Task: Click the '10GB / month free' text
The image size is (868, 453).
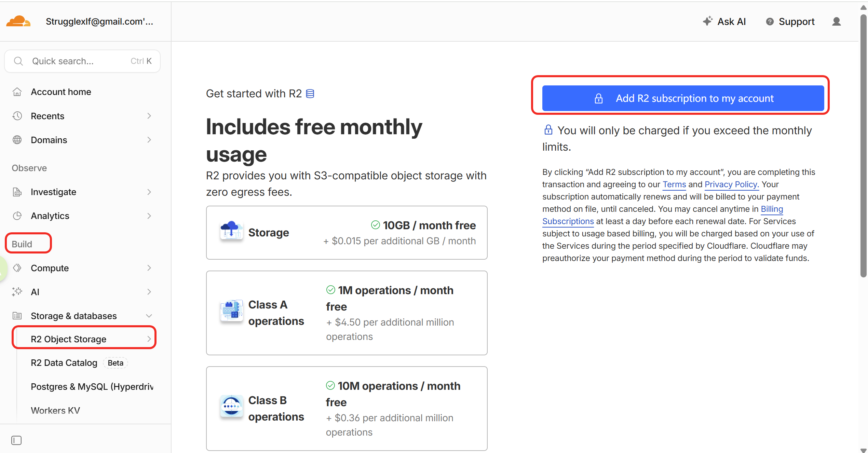Action: click(x=430, y=225)
